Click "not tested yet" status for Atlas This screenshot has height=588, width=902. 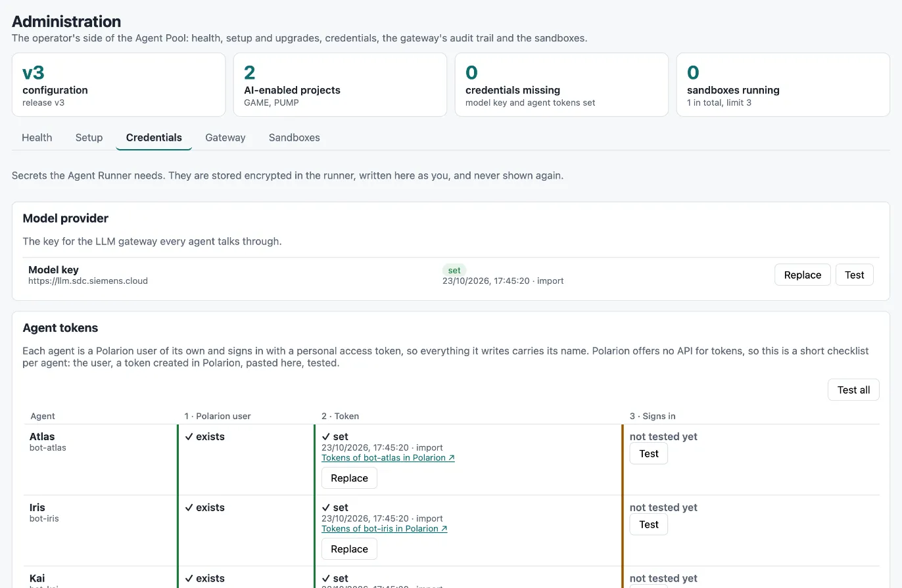click(x=663, y=436)
